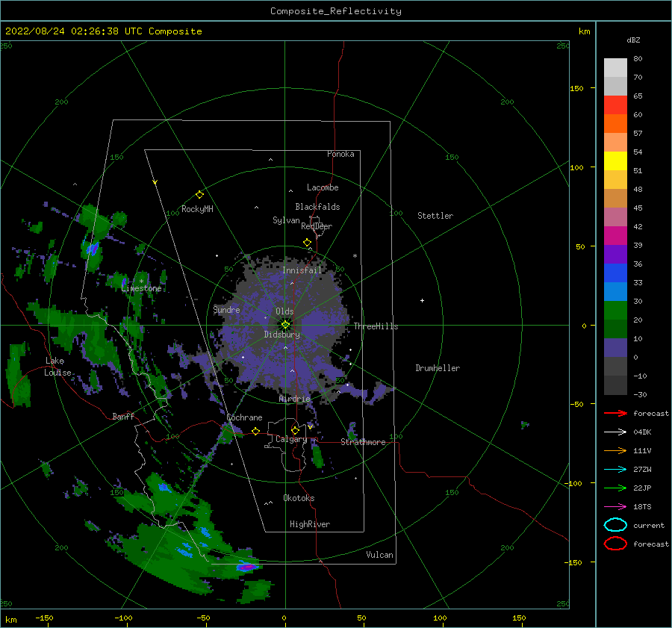Click the Sylvan town label

(x=286, y=220)
